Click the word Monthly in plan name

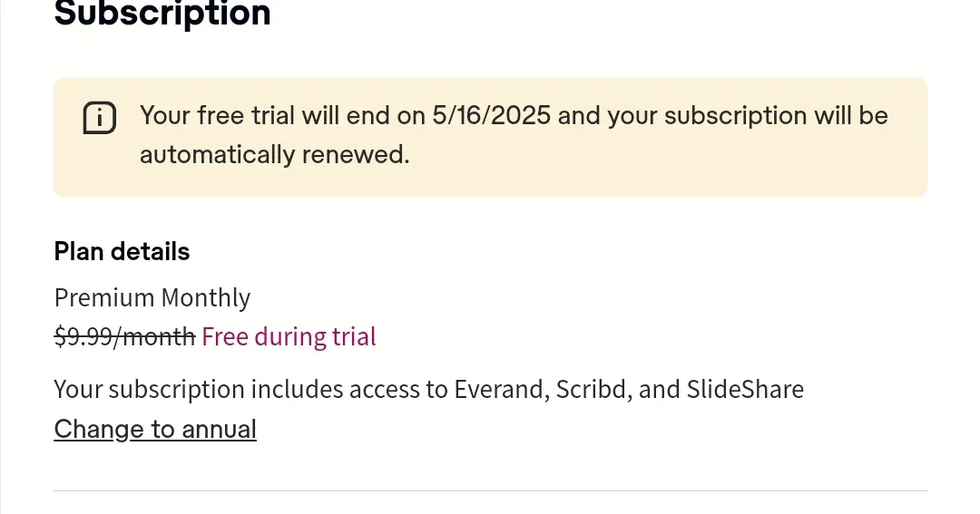(206, 298)
